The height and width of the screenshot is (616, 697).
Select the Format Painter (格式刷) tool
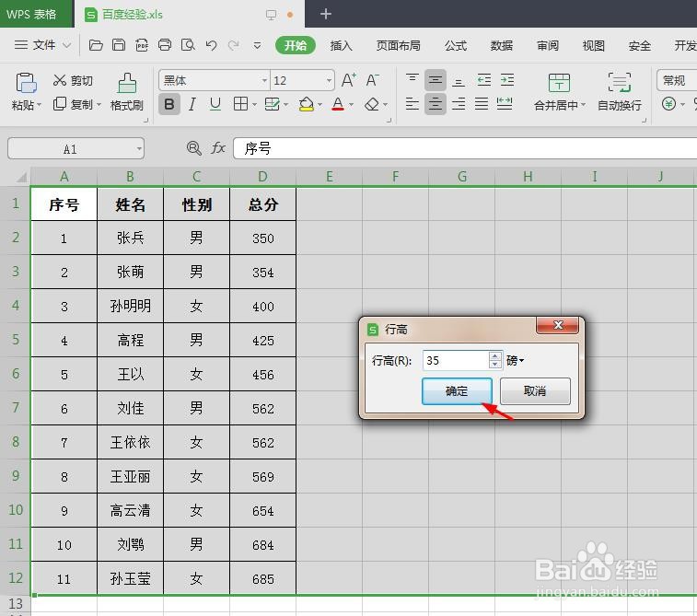pyautogui.click(x=127, y=92)
